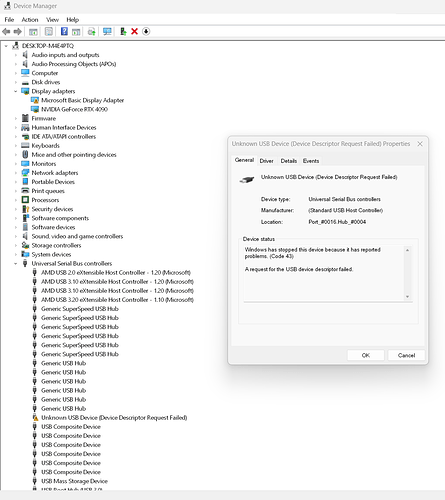Select the Unknown USB Device warning entry
Image resolution: width=445 pixels, height=500 pixels.
tap(114, 417)
